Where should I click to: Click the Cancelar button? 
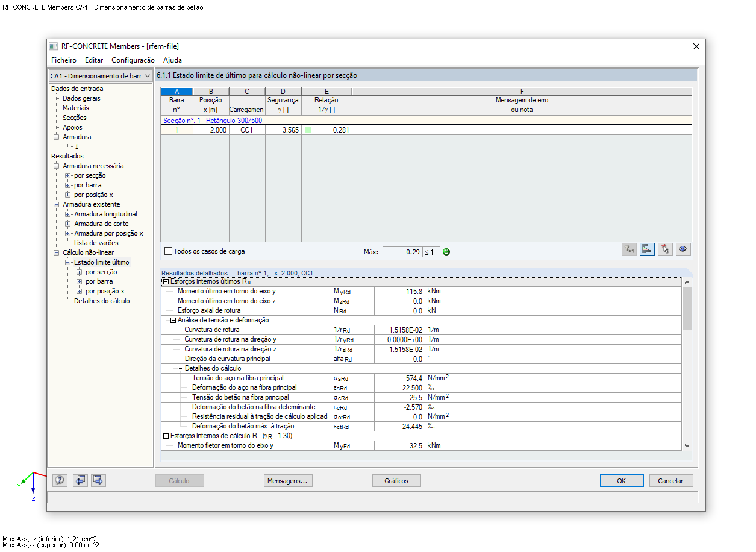tap(671, 481)
